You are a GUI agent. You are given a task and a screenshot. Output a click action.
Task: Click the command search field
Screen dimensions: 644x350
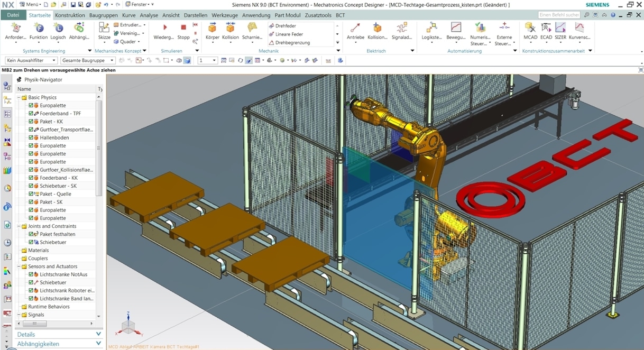click(x=560, y=15)
